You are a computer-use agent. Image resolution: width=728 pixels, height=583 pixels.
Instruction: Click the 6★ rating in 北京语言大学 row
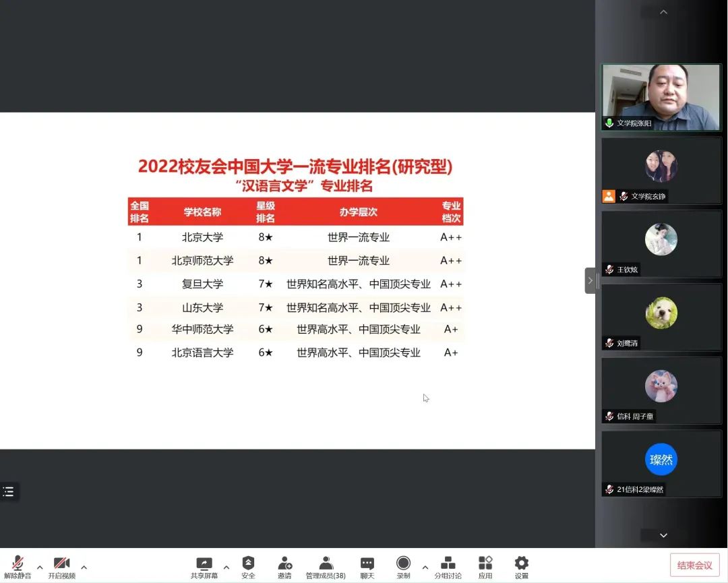[266, 352]
